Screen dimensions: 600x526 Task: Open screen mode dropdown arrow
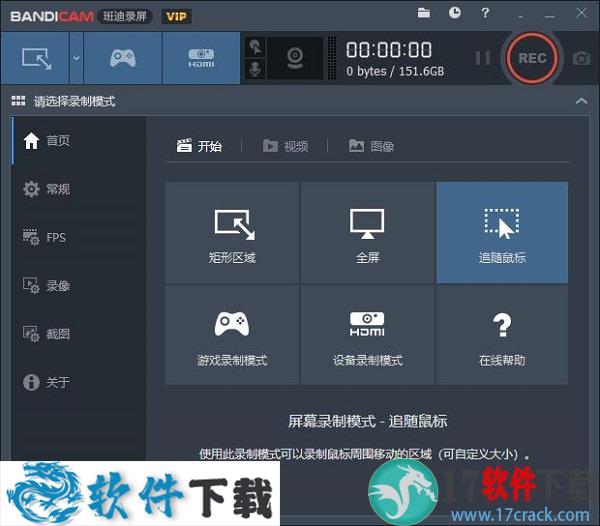[76, 58]
